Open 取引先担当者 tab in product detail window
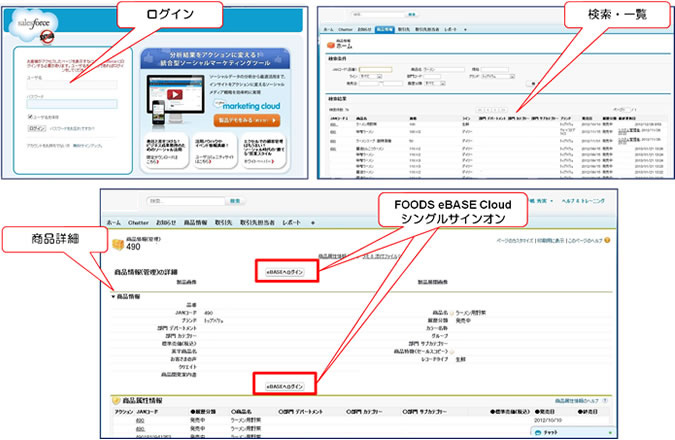 257,223
